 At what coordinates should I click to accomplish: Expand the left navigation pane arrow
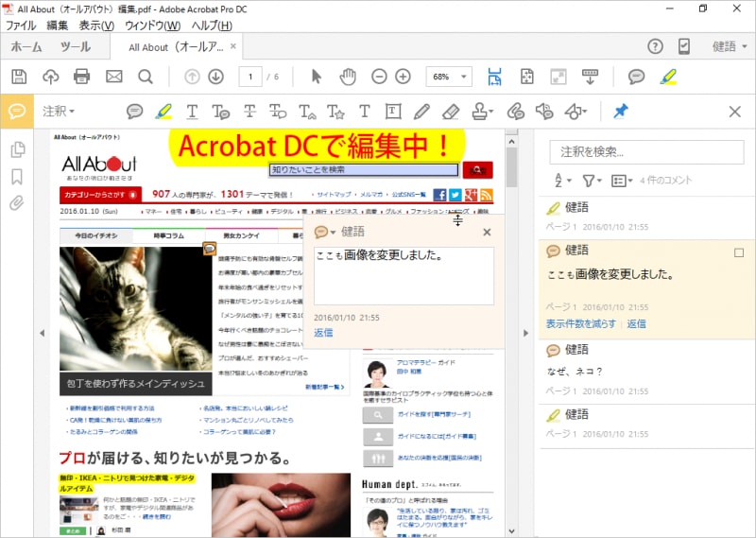tap(42, 333)
